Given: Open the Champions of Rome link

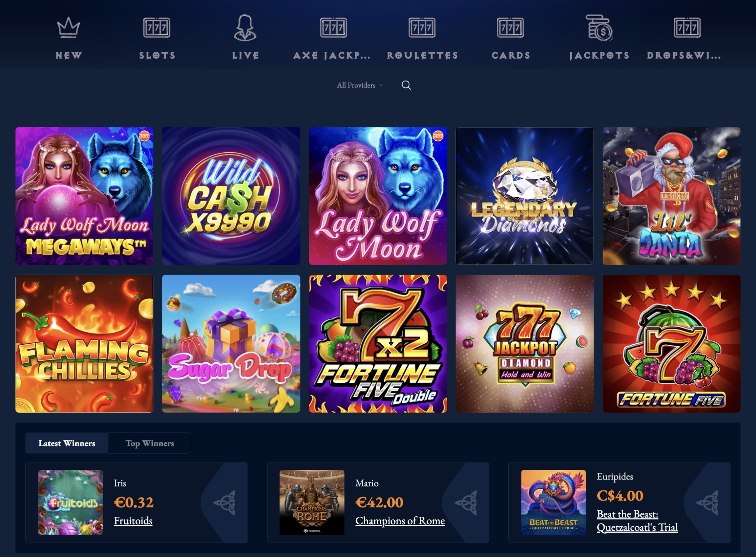Looking at the screenshot, I should pyautogui.click(x=400, y=521).
